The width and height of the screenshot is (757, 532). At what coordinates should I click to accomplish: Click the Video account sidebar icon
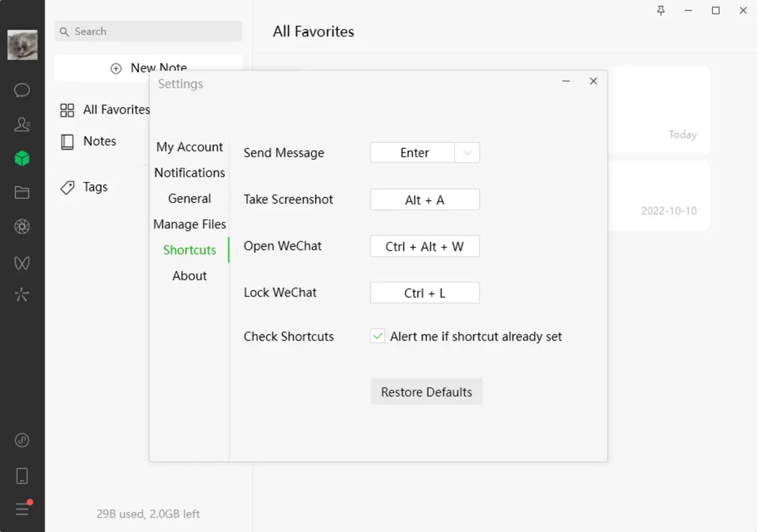pos(22,263)
